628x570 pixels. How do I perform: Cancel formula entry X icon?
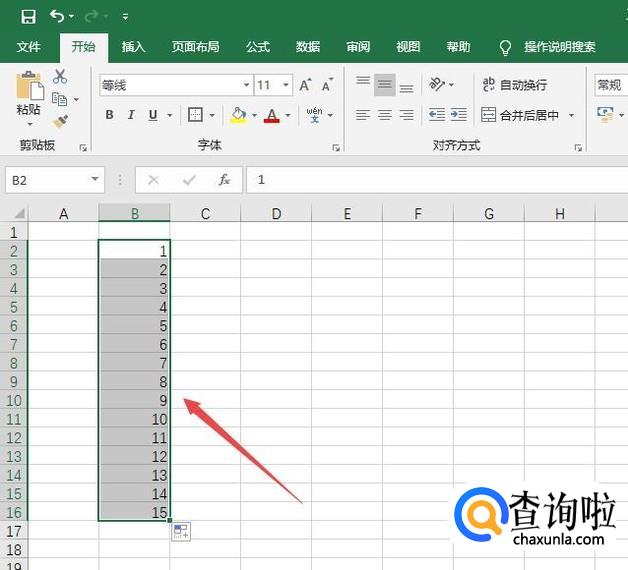[x=153, y=180]
